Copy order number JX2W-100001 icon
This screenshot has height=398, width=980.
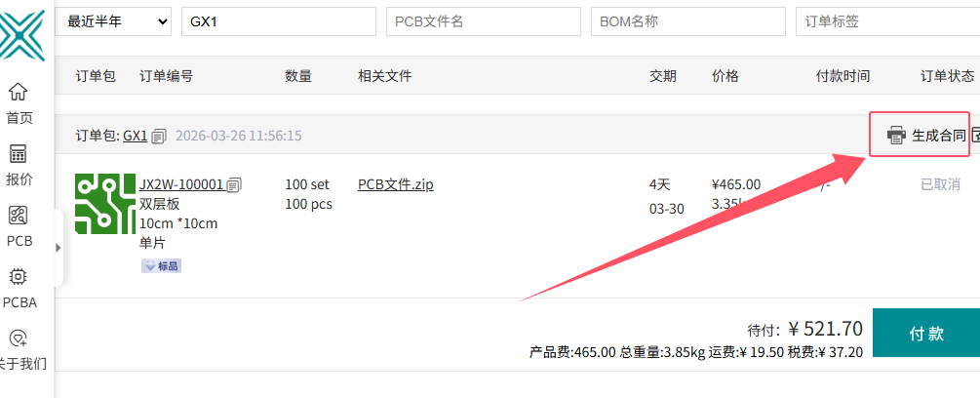pyautogui.click(x=234, y=184)
